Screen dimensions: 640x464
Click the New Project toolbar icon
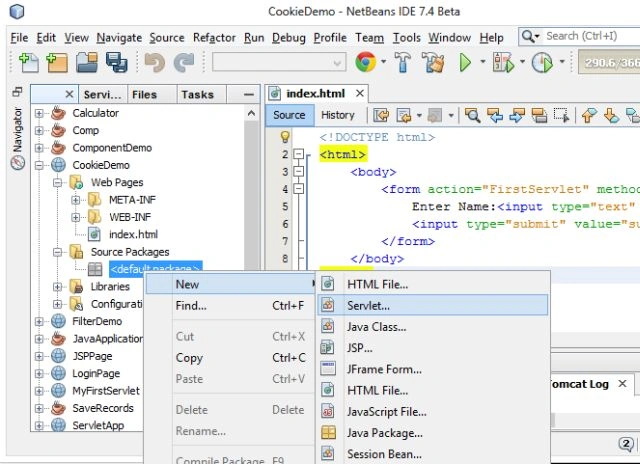point(57,62)
